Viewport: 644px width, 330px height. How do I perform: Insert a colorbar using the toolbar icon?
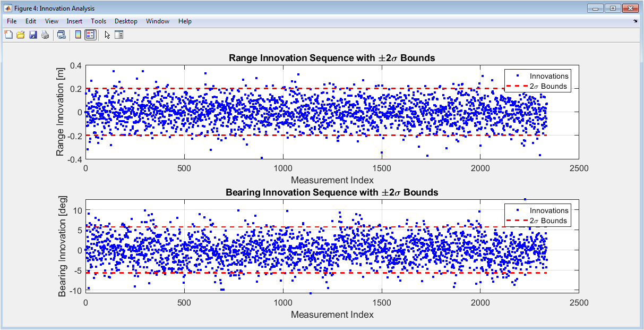pos(78,35)
